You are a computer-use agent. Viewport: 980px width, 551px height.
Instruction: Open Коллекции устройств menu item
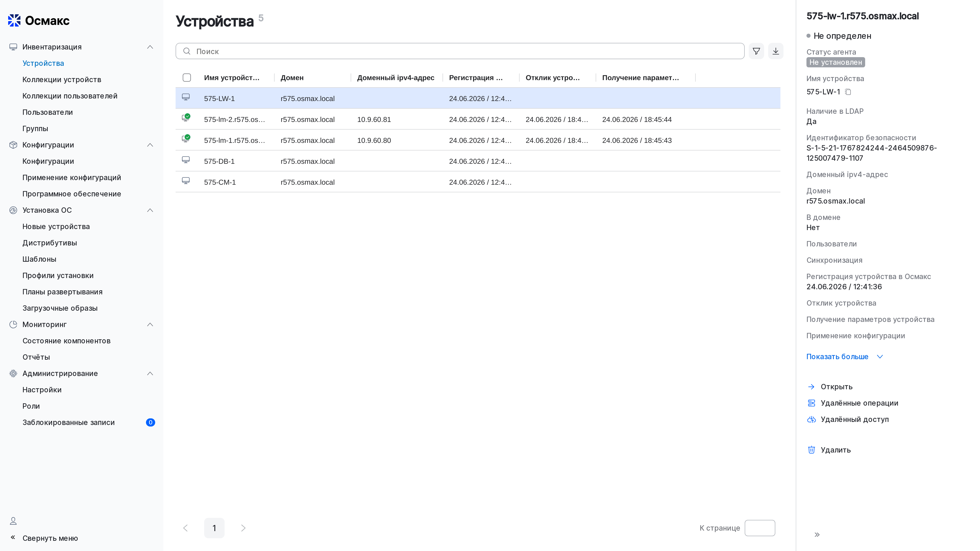coord(62,80)
